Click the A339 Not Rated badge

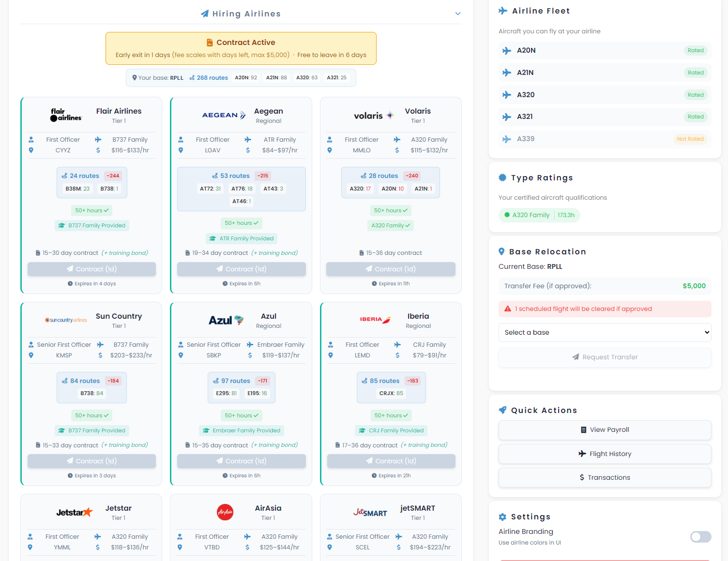[x=690, y=139]
